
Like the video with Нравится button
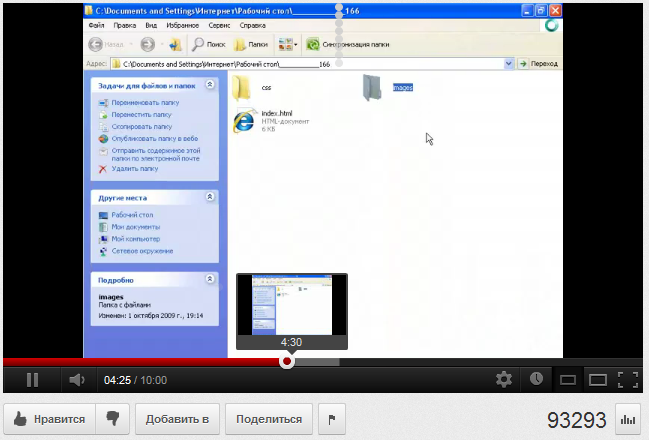tap(50, 419)
